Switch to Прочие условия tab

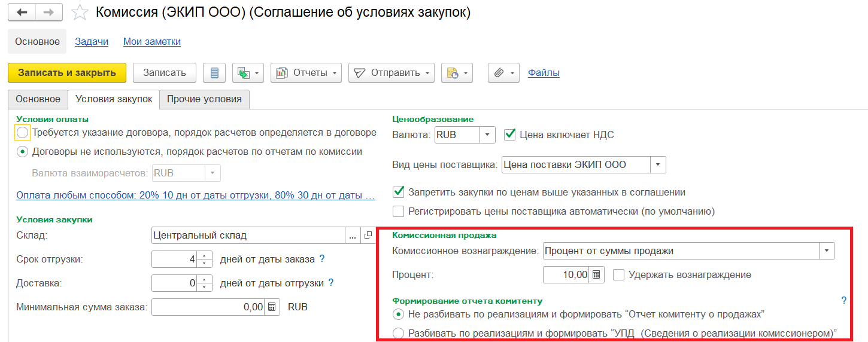(x=204, y=99)
